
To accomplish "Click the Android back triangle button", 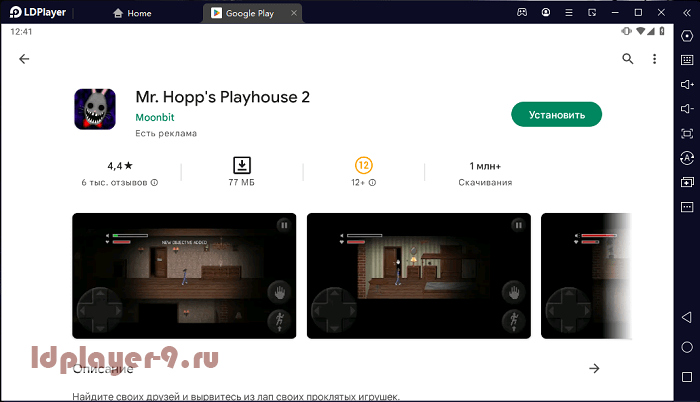I will (x=687, y=317).
